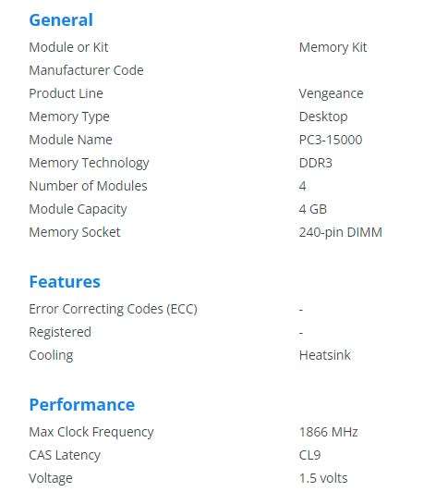This screenshot has height=504, width=424.
Task: Select the Module or Kit label
Action: pyautogui.click(x=68, y=47)
